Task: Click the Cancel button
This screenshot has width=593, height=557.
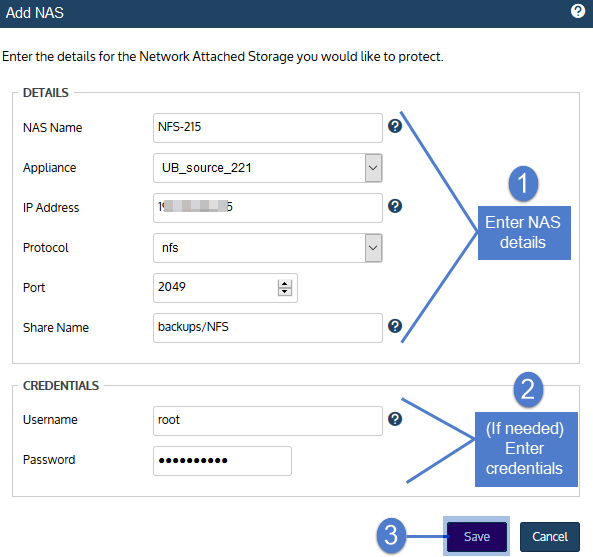Action: (x=550, y=537)
